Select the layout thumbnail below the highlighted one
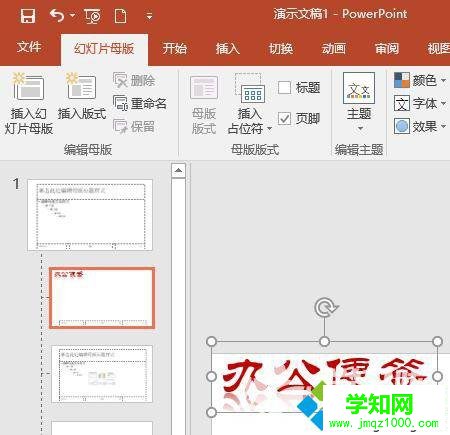Screen dimensions: 450x435 [102, 374]
